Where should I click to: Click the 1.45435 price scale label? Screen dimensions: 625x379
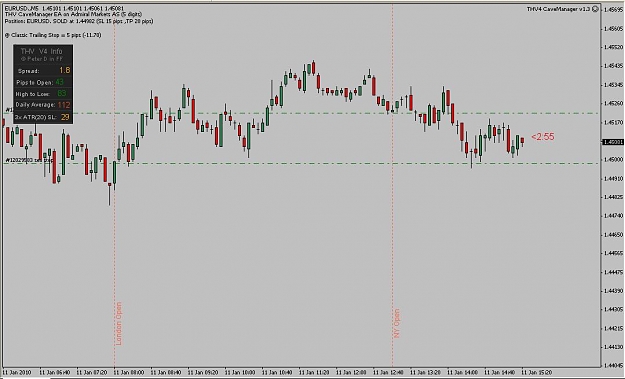613,66
